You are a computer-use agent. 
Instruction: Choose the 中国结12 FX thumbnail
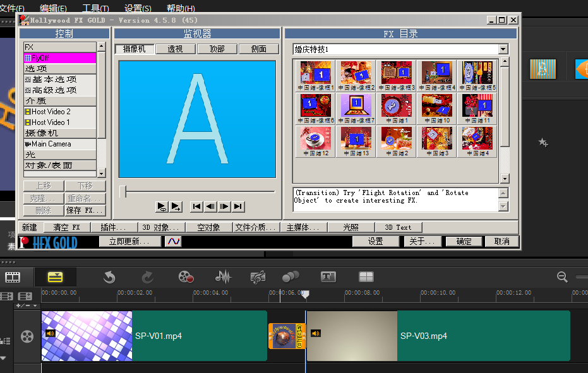click(x=316, y=141)
